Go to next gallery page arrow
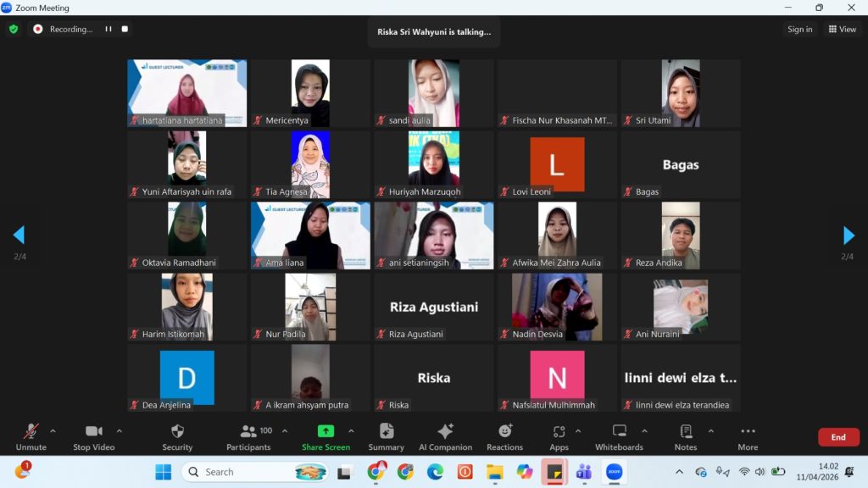 (x=849, y=236)
